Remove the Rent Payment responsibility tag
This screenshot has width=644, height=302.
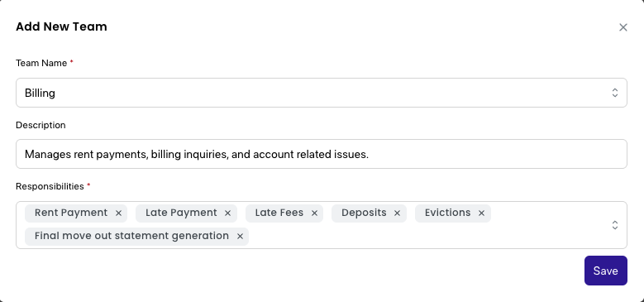[x=118, y=213]
